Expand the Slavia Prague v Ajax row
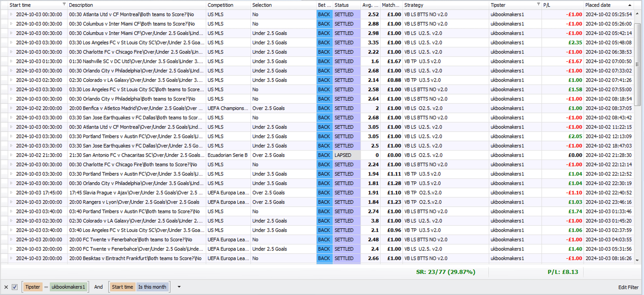The width and height of the screenshot is (644, 295). click(11, 193)
